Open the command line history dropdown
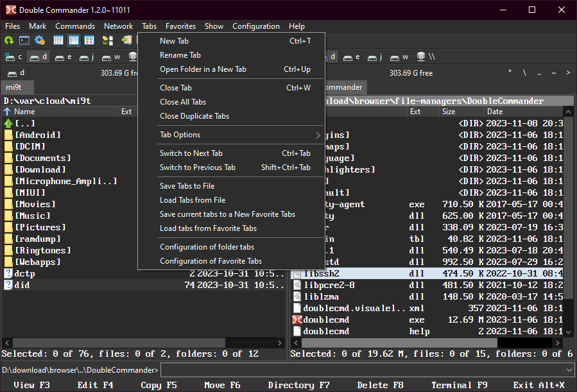The height and width of the screenshot is (392, 577). [x=569, y=370]
